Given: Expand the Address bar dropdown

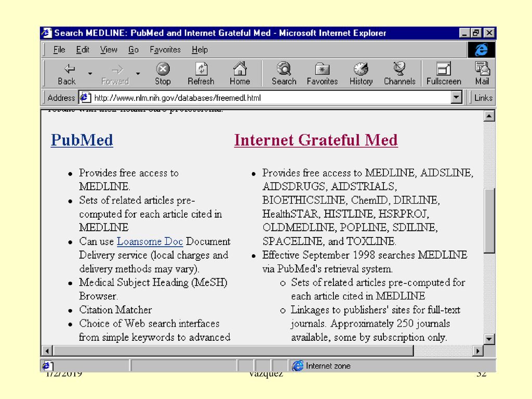Looking at the screenshot, I should click(x=456, y=98).
